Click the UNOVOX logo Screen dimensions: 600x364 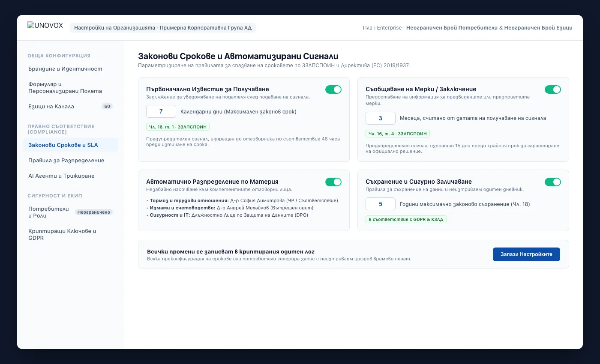45,26
